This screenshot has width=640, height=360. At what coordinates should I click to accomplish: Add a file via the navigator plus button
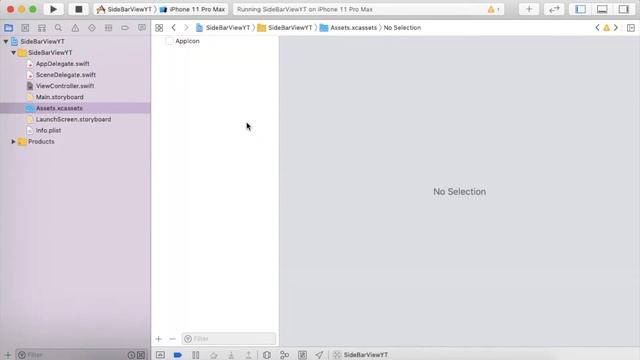coord(7,355)
